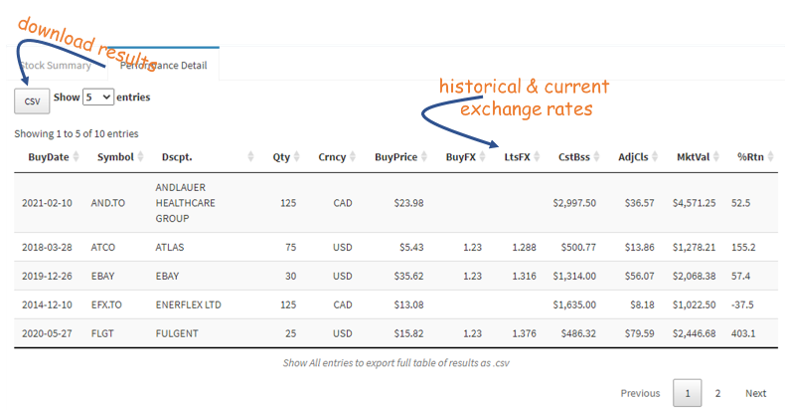Sort by Symbol column sort icon
Image resolution: width=785 pixels, height=410 pixels.
(141, 157)
